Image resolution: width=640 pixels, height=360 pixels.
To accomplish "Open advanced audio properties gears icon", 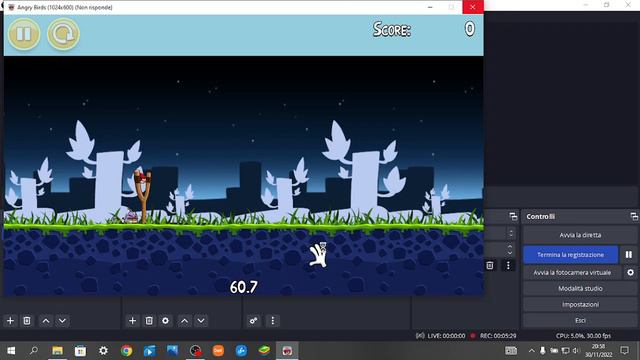I will pyautogui.click(x=253, y=321).
